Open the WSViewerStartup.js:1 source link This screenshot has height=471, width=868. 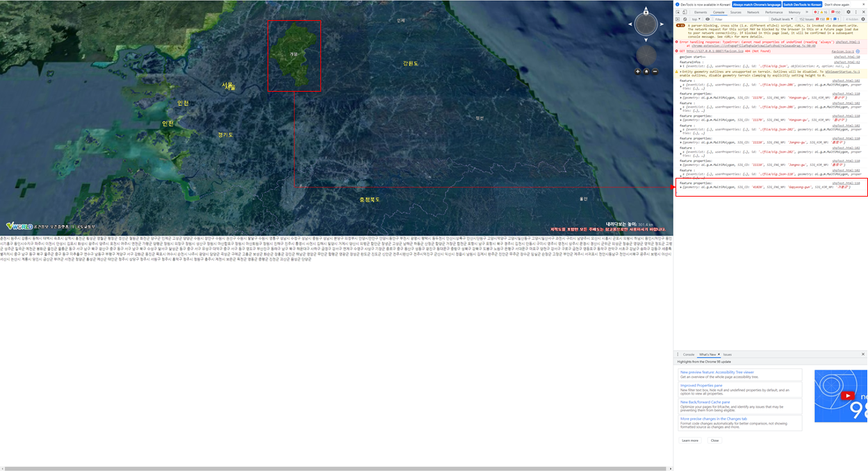842,72
